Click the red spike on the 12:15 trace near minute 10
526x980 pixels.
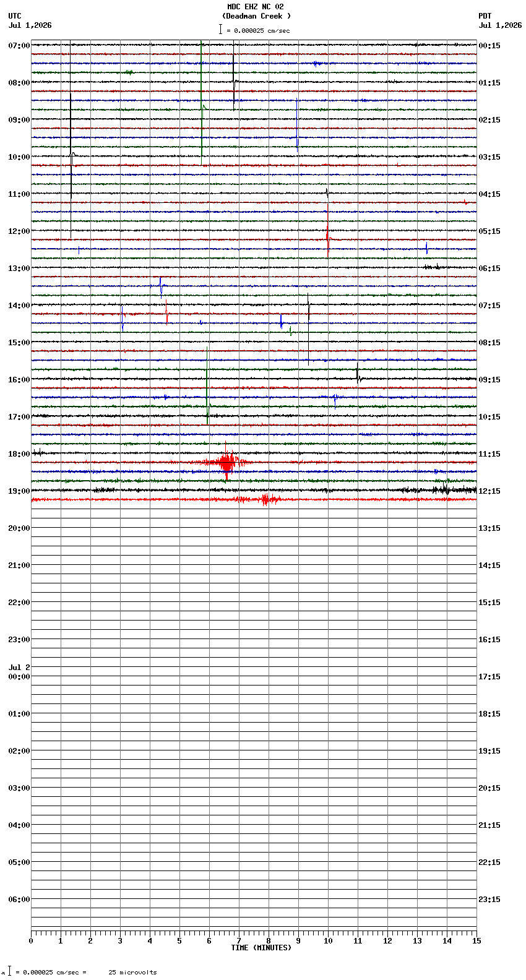(x=328, y=232)
